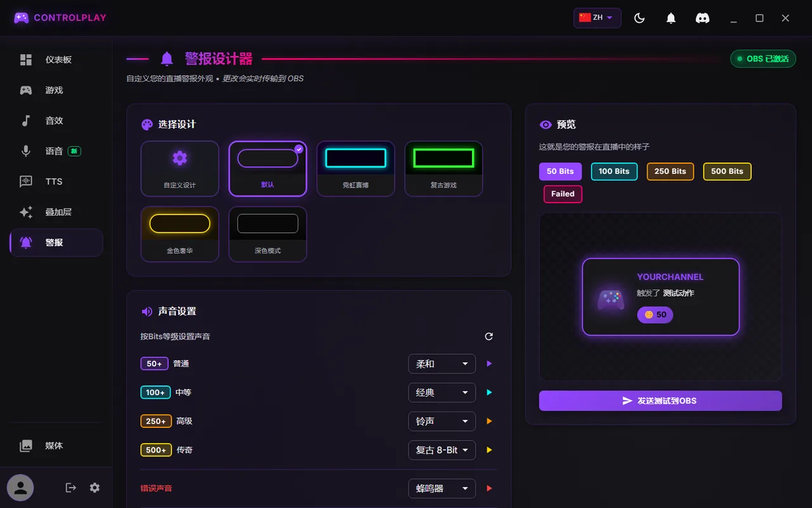Preview the 错误声音 error sound
812x508 pixels.
tap(489, 488)
